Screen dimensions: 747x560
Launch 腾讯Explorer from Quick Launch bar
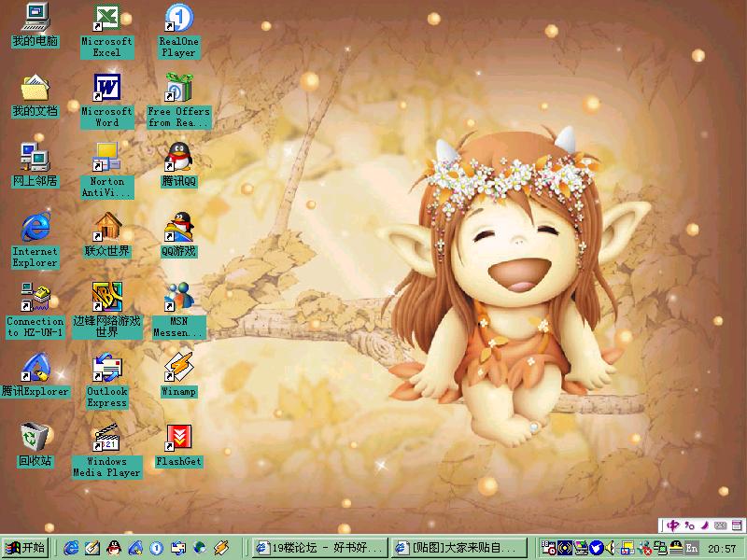point(134,548)
